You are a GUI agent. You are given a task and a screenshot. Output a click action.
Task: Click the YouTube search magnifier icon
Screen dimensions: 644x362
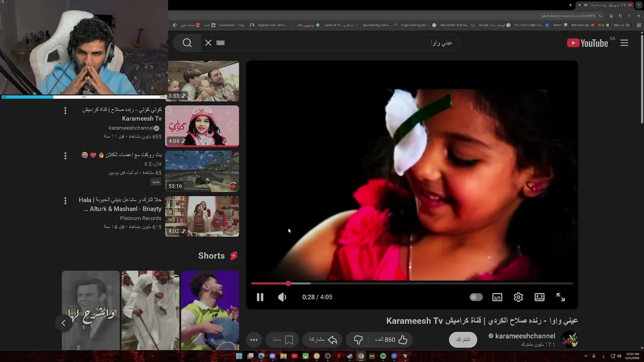click(187, 43)
